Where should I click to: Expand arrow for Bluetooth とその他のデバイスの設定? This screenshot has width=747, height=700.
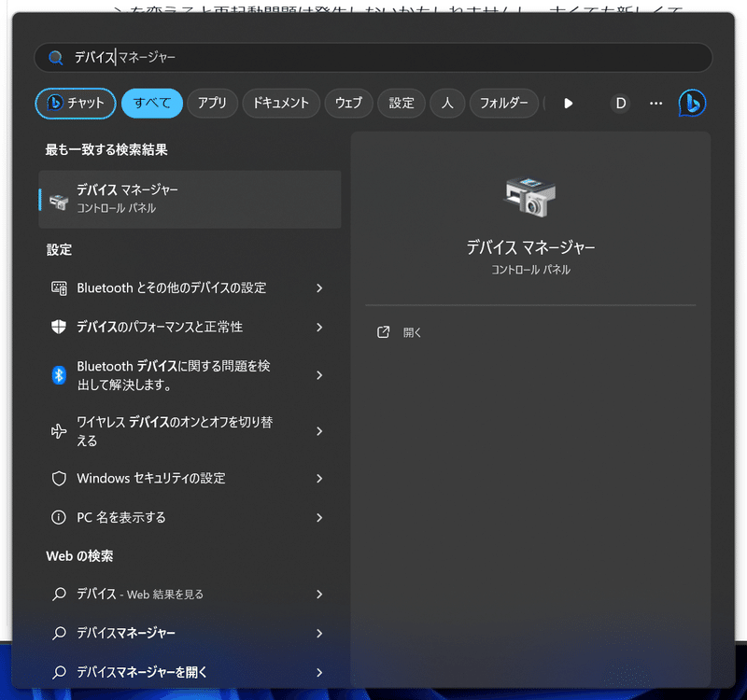click(x=319, y=288)
